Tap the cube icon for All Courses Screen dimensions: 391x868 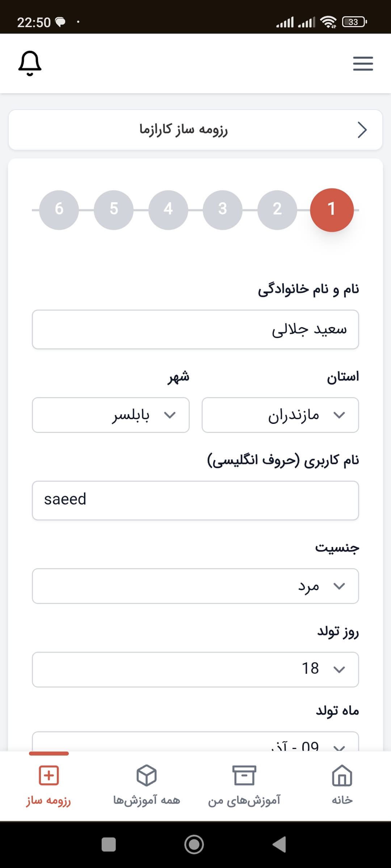click(x=146, y=776)
